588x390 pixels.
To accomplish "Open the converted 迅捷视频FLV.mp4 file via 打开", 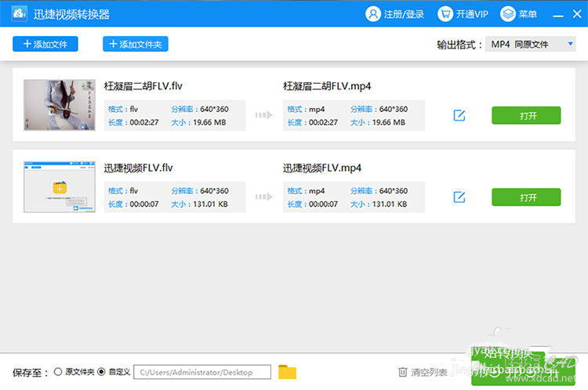I will (526, 197).
